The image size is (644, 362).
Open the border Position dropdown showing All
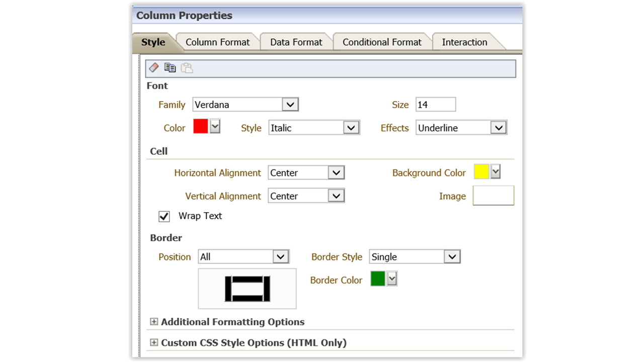(x=244, y=256)
